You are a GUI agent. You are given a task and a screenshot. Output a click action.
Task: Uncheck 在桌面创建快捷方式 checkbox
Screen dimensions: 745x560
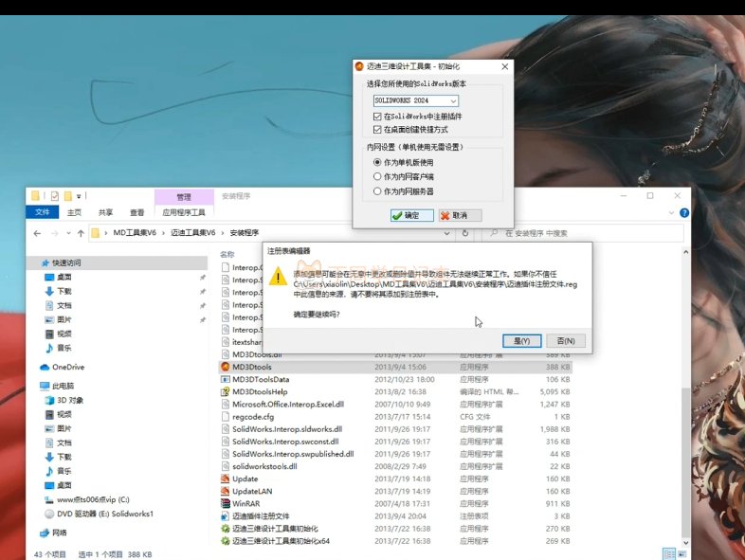click(377, 129)
